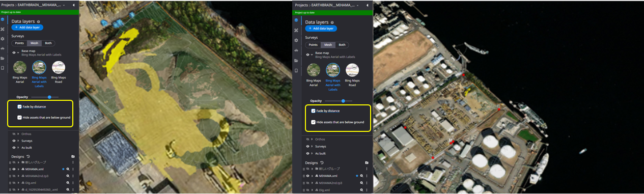The image size is (644, 194).
Task: Switch to Mesh tab in right screenshot
Action: pyautogui.click(x=328, y=45)
